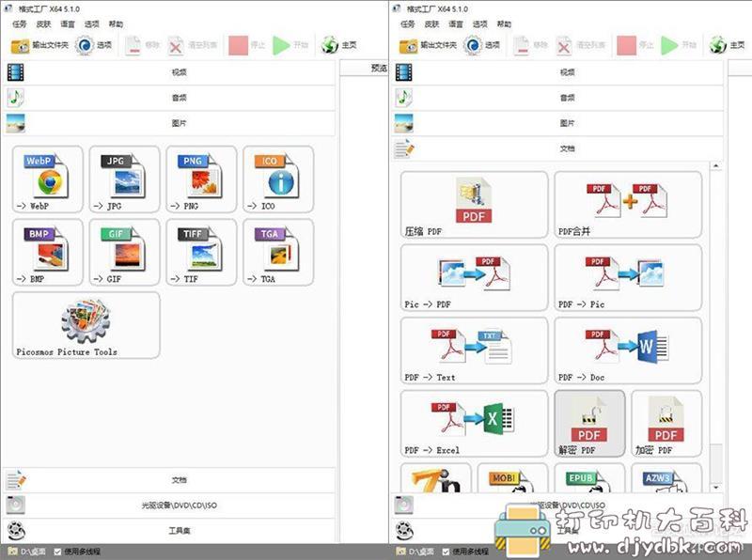
Task: Select the -> TGA converter tile
Action: pyautogui.click(x=278, y=252)
